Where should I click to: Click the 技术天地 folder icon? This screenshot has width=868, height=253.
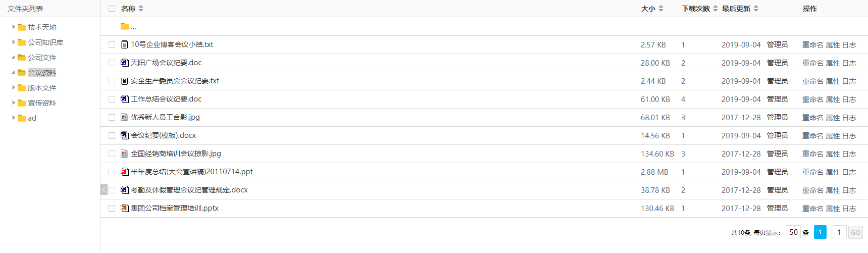(x=22, y=27)
